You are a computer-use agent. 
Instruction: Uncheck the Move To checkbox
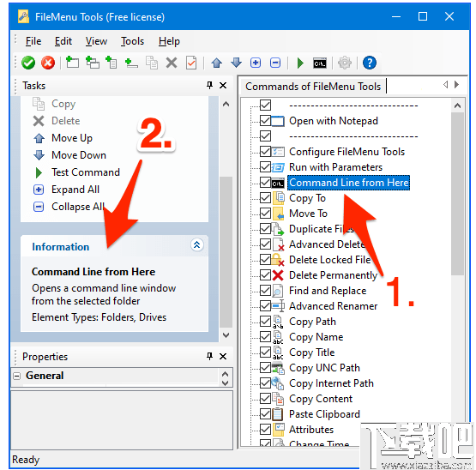coord(265,214)
